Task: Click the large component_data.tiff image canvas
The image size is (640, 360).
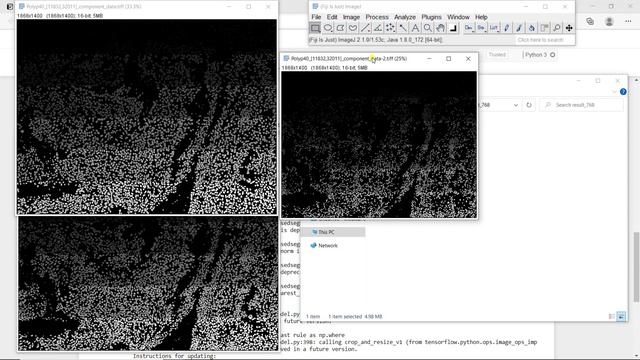Action: point(147,117)
